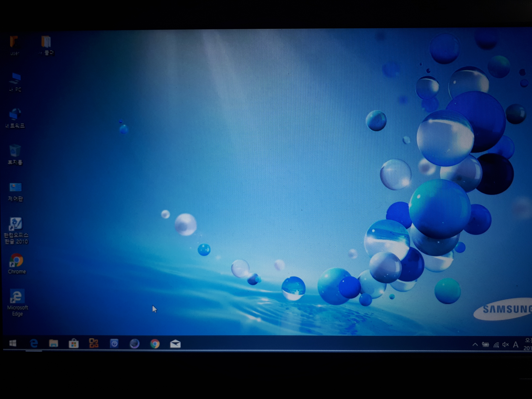Screen dimensions: 532x399
Task: Click the muted speaker volume icon
Action: [506, 345]
